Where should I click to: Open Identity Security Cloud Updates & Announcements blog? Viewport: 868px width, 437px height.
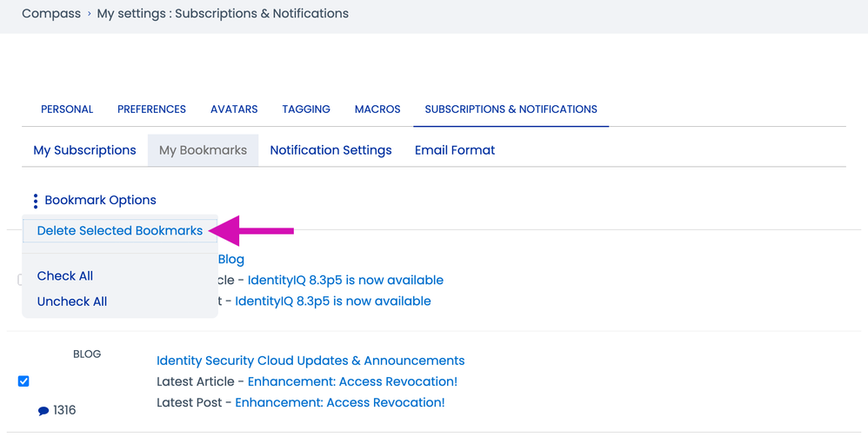click(310, 361)
